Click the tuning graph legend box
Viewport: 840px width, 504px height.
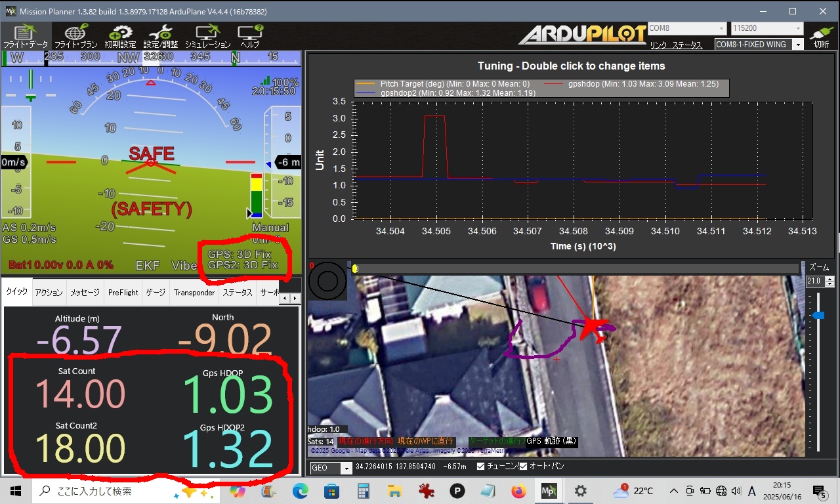(x=541, y=88)
